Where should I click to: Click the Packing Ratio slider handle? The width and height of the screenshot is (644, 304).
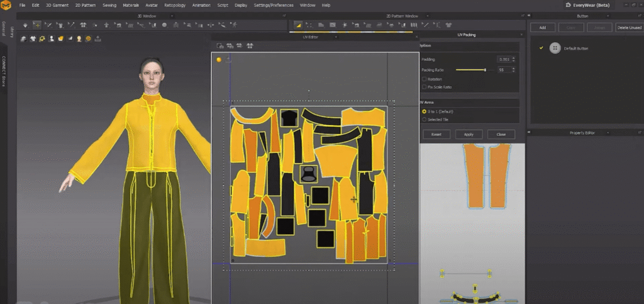[485, 70]
